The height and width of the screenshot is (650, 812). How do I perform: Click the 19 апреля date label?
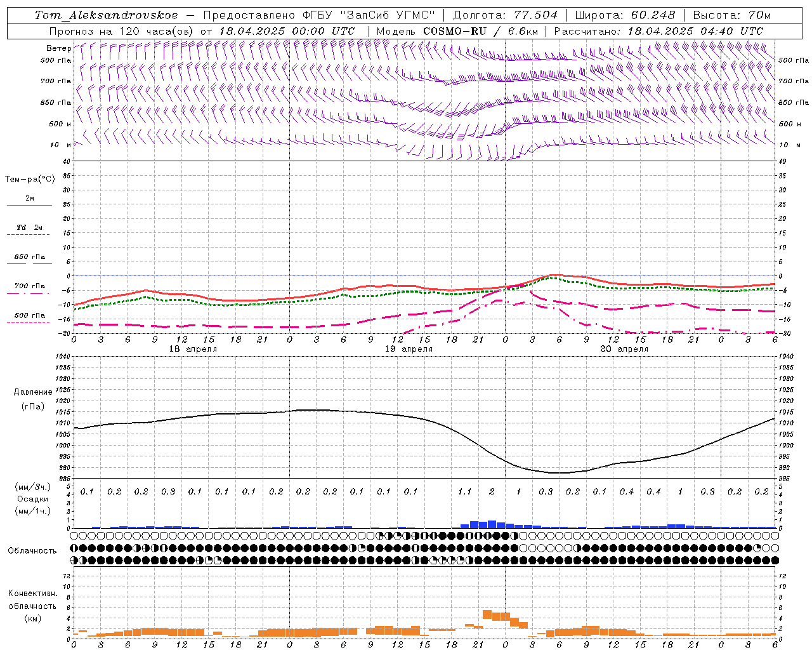[x=409, y=349]
